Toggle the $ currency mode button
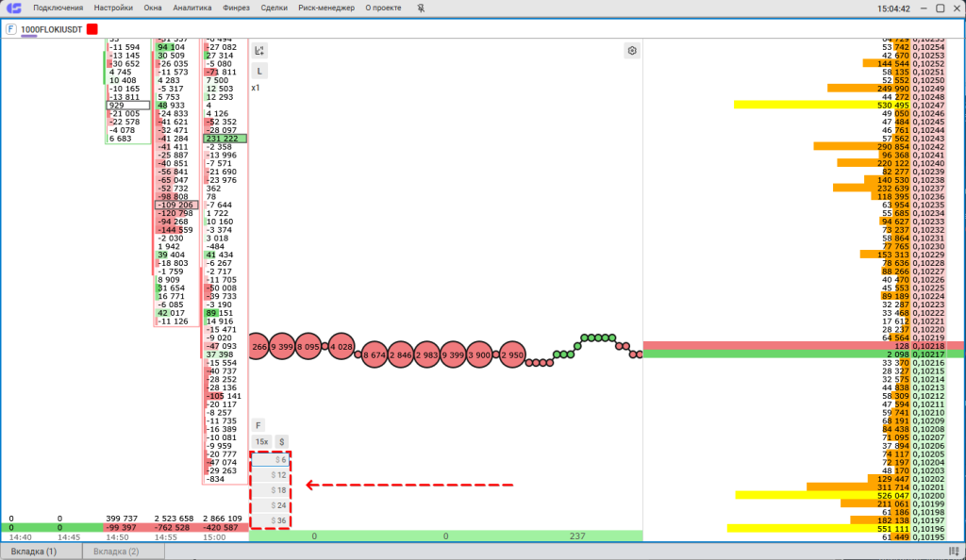This screenshot has width=966, height=560. [281, 442]
